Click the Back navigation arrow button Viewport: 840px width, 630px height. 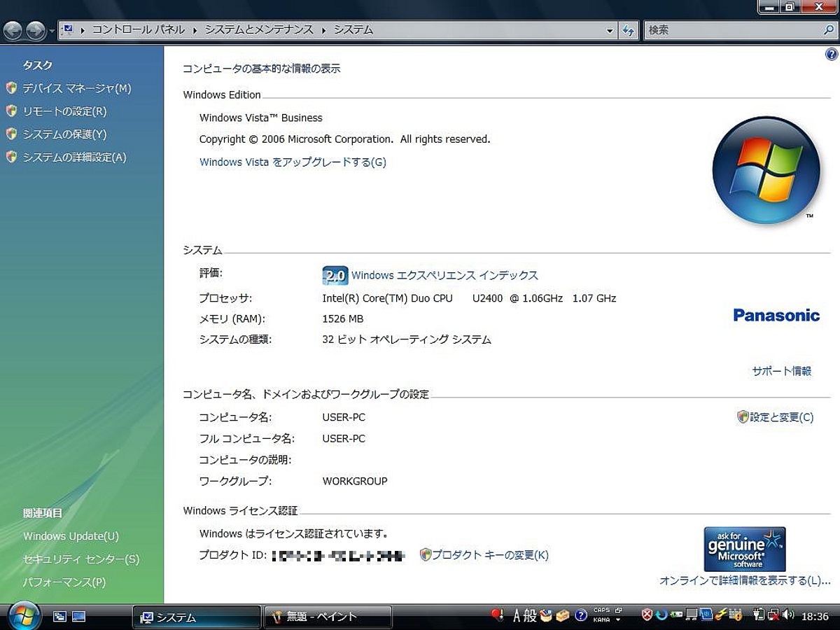click(14, 30)
